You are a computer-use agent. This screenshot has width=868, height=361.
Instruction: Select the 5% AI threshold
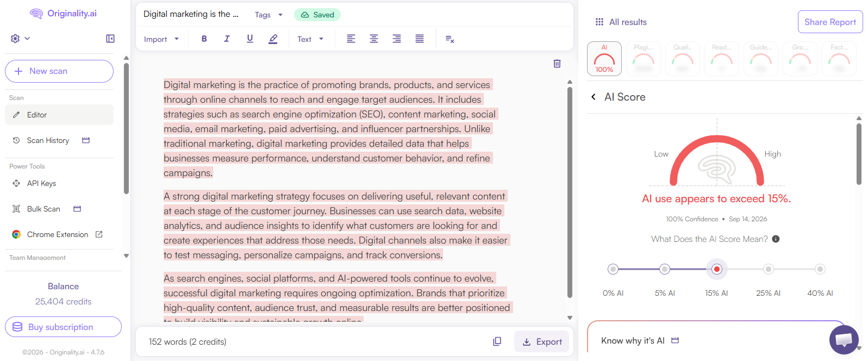pos(665,269)
